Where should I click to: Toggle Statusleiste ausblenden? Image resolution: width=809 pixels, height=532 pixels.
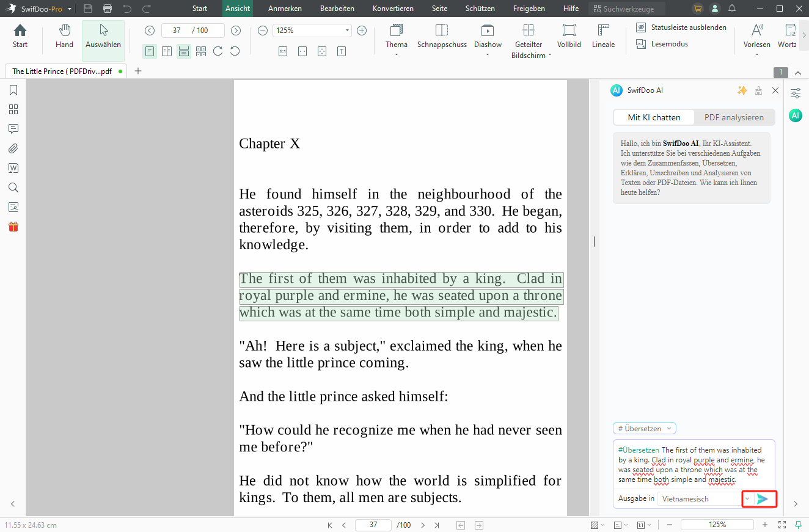pyautogui.click(x=681, y=27)
